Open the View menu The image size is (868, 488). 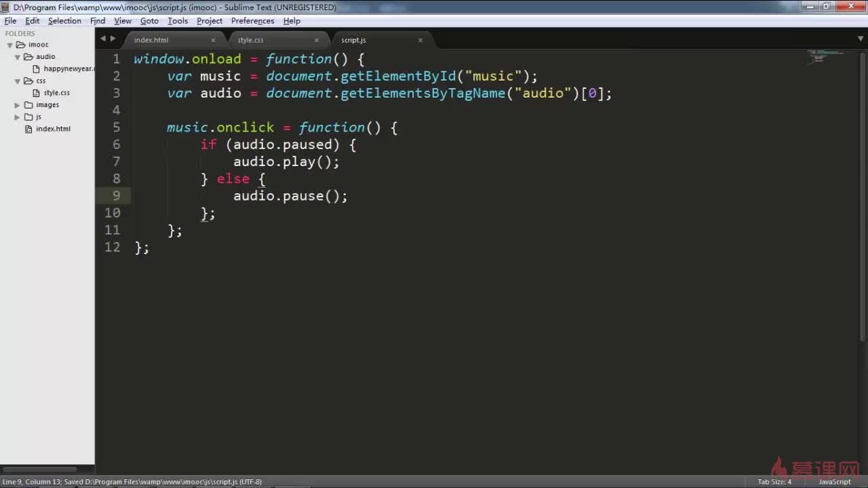click(123, 21)
